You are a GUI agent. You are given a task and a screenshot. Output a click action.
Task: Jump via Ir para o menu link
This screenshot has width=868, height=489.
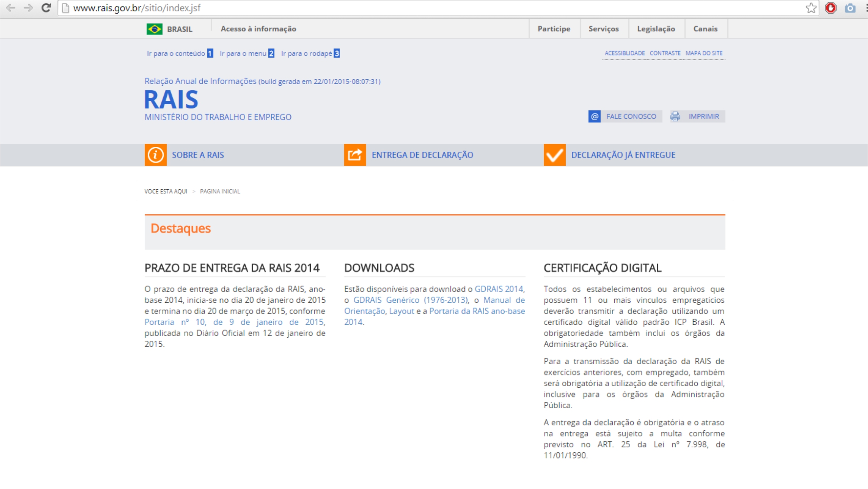tap(247, 53)
